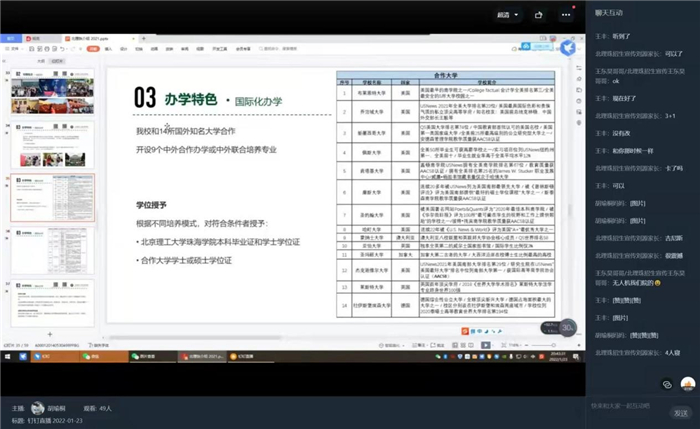Click the chat message input field
Image resolution: width=700 pixels, height=429 pixels.
pos(626,406)
